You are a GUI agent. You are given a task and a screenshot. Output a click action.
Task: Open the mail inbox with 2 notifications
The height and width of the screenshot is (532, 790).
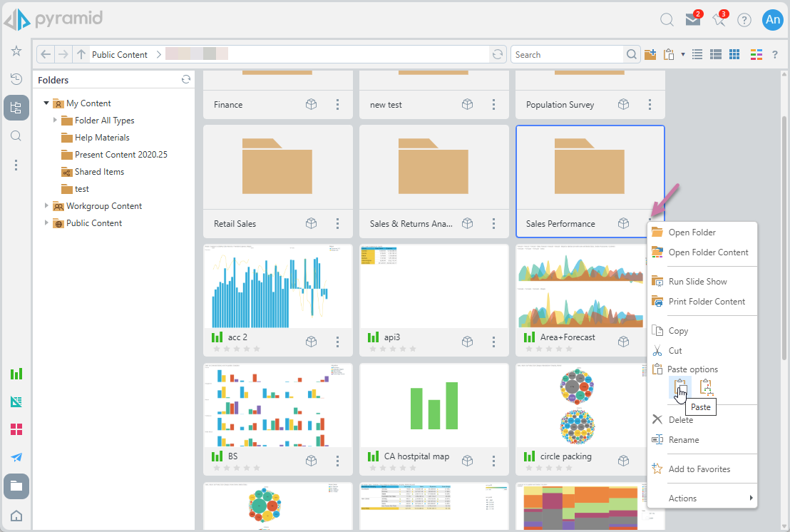point(692,20)
